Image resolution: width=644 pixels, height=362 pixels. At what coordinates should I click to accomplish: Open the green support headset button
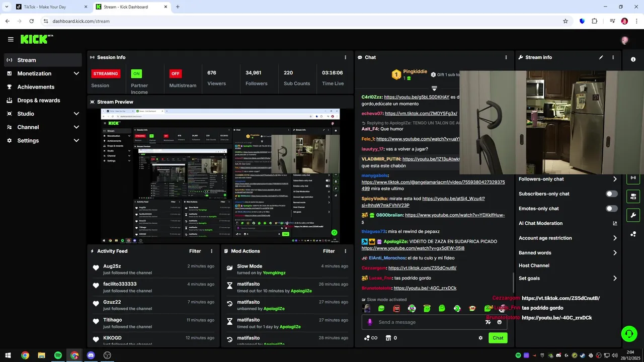click(628, 333)
